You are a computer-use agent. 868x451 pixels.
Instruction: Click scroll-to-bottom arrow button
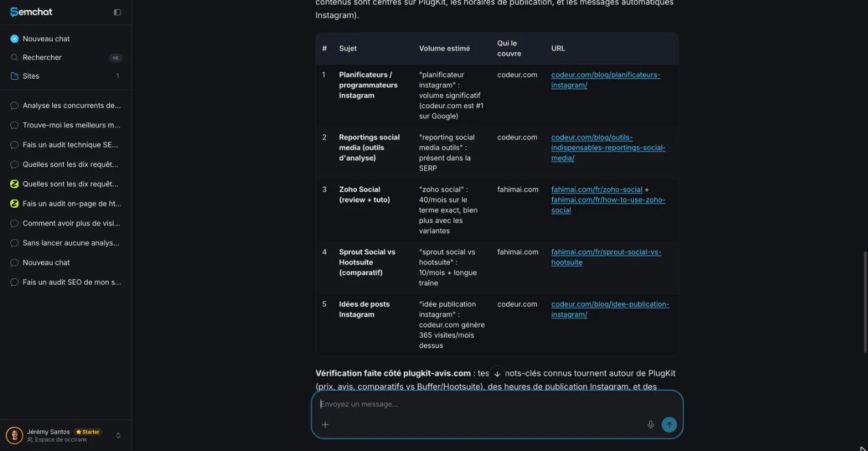point(497,374)
